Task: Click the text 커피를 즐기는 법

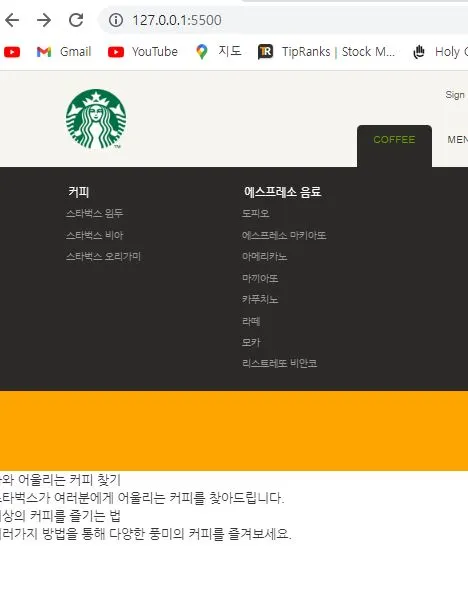Action: (75, 516)
